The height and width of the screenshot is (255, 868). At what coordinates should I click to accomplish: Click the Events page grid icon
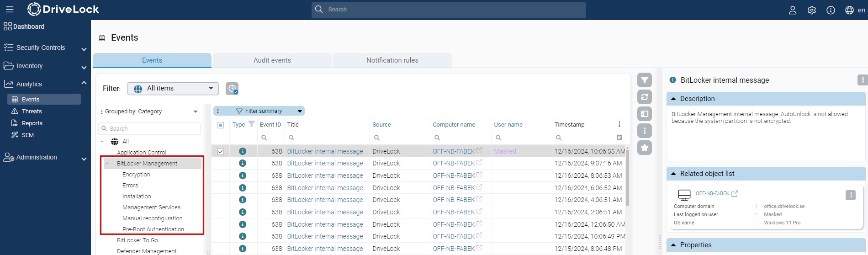(x=102, y=38)
